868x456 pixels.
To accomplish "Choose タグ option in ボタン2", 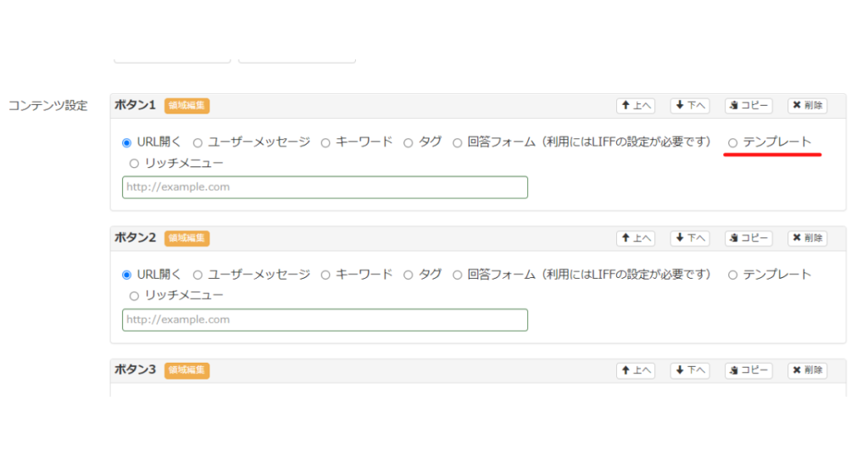I will 408,275.
